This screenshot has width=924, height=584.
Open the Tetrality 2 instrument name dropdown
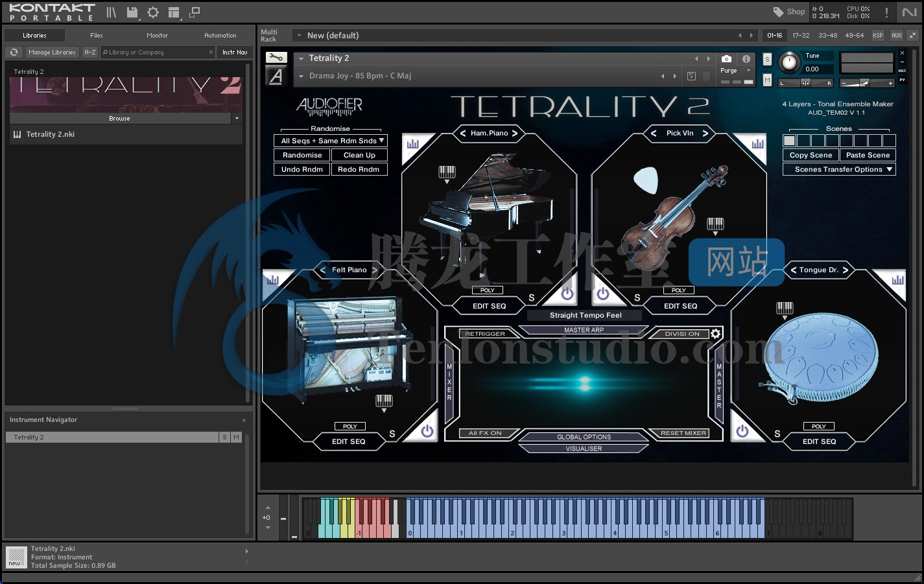302,58
